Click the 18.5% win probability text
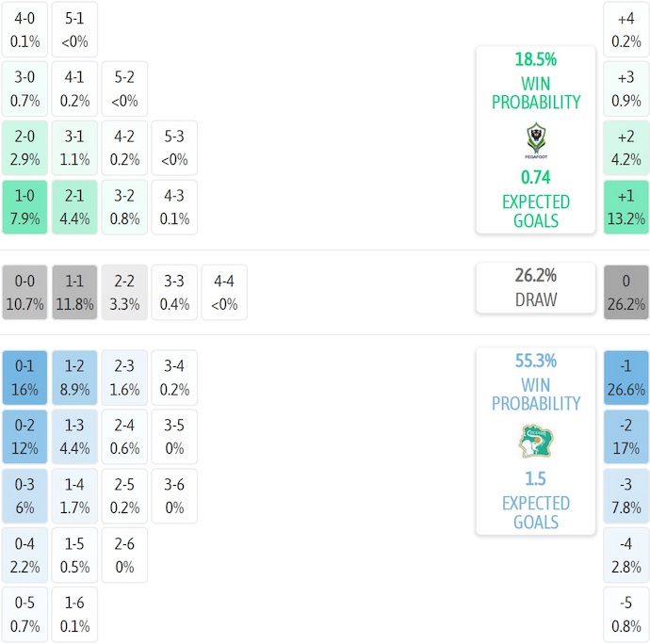 [535, 59]
